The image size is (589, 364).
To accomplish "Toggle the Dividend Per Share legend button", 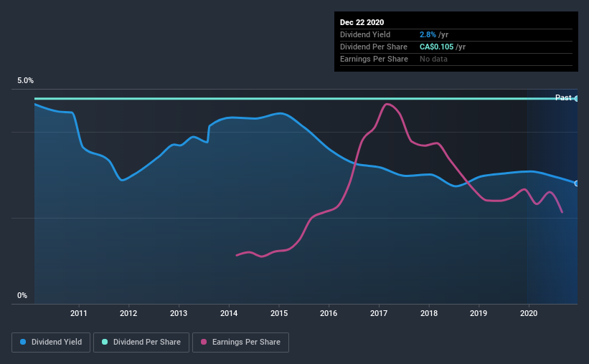I will tap(141, 343).
